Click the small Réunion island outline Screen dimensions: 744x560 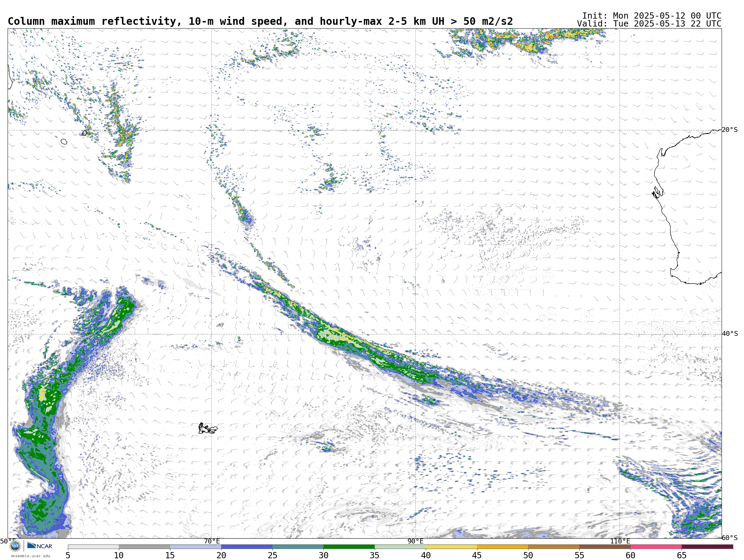64,142
